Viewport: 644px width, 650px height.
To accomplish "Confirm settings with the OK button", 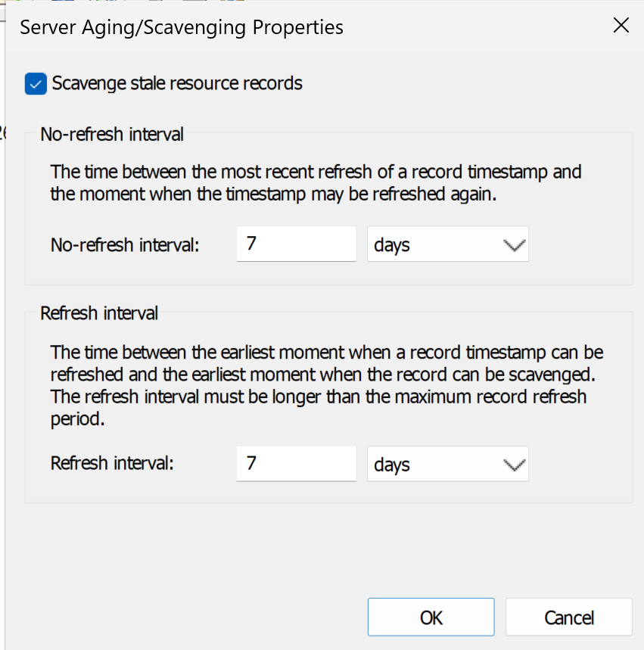I will tap(431, 617).
